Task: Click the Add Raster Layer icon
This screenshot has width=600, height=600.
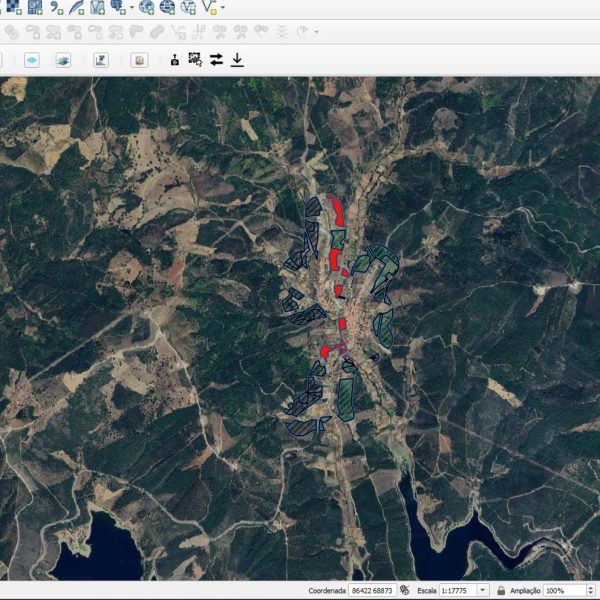Action: [14, 7]
